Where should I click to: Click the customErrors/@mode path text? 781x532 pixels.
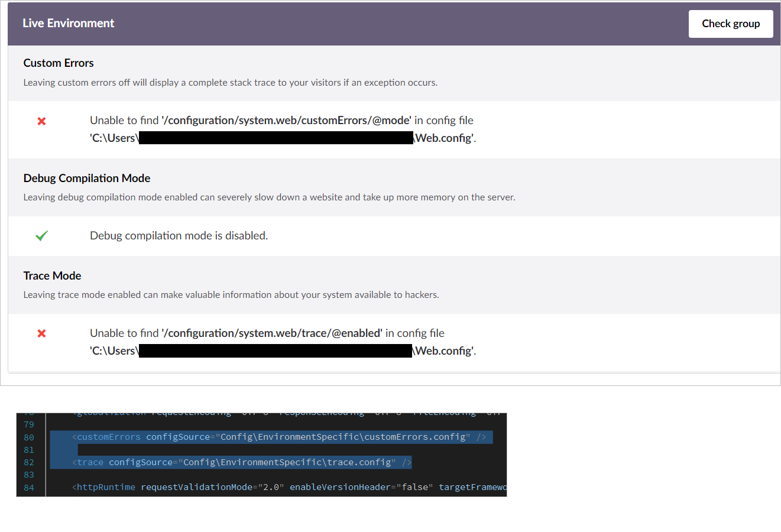click(x=286, y=120)
